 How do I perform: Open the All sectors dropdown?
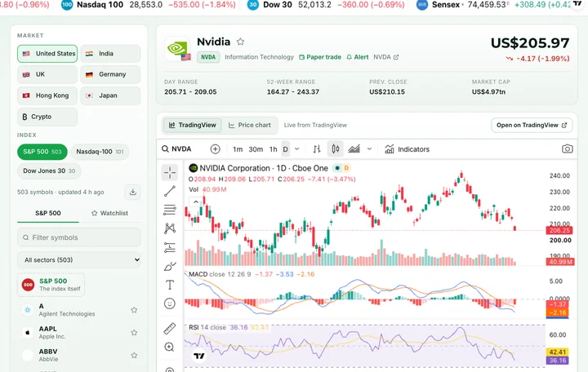78,259
